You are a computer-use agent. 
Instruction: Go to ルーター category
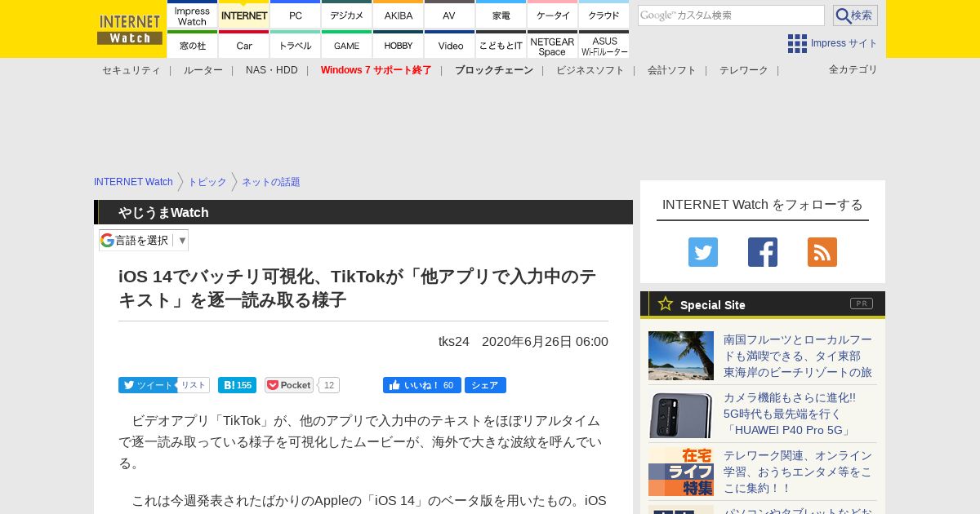(203, 70)
